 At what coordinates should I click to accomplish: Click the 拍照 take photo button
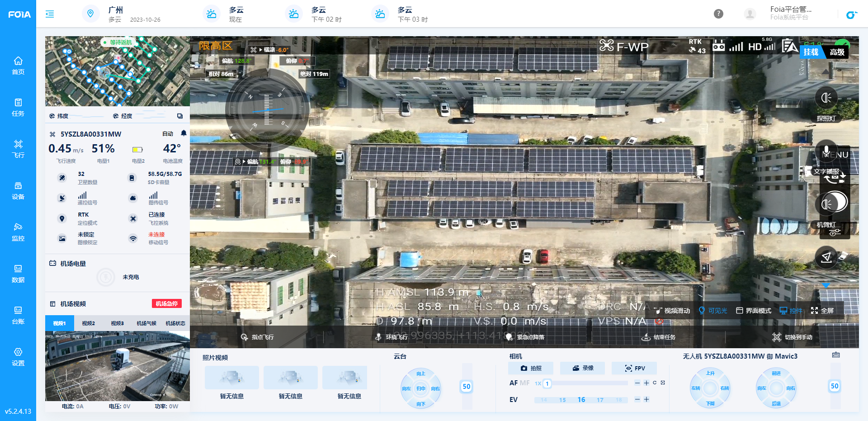point(531,368)
